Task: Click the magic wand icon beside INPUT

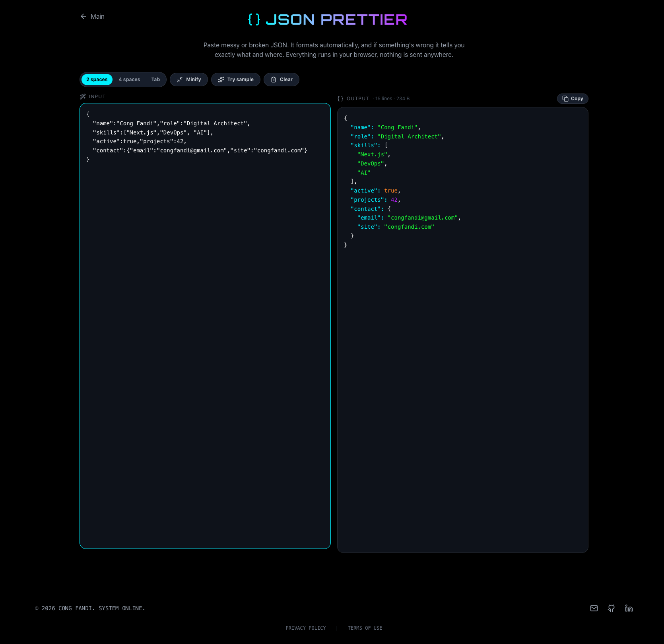Action: [83, 97]
